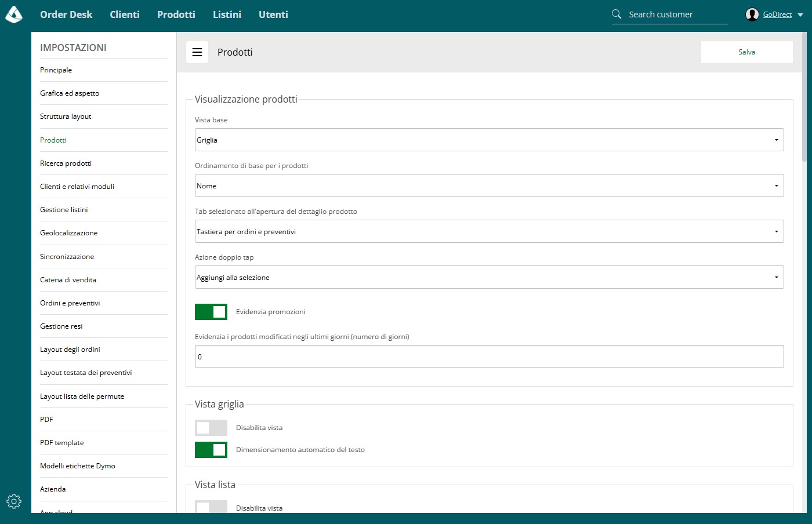Open the Azione doppio tap dropdown

[x=490, y=277]
